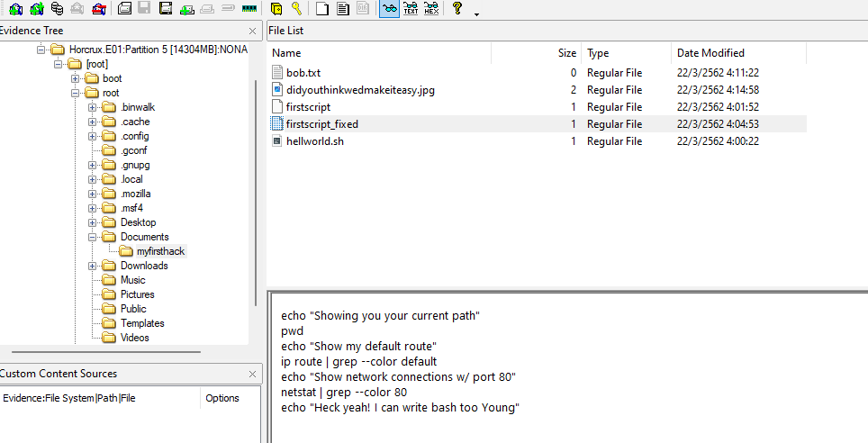Sort file list by Size column
868x443 pixels.
point(536,53)
